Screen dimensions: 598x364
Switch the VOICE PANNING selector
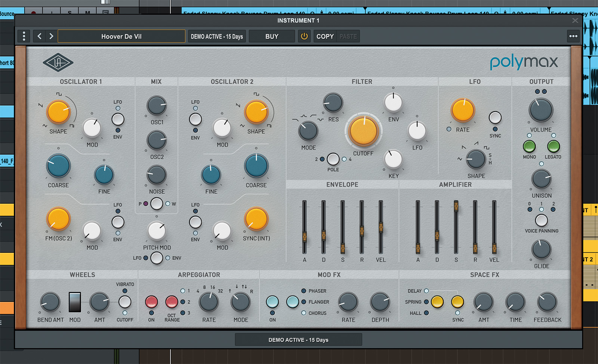[x=541, y=220]
